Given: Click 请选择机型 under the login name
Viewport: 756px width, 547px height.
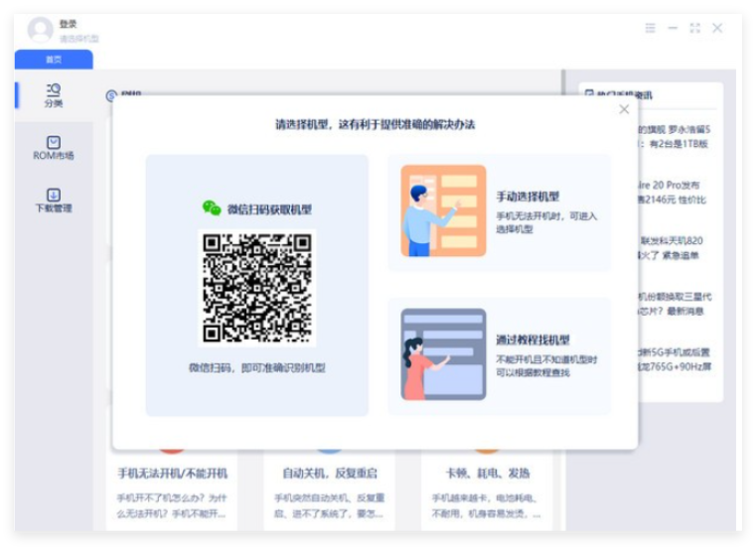Looking at the screenshot, I should pyautogui.click(x=78, y=39).
